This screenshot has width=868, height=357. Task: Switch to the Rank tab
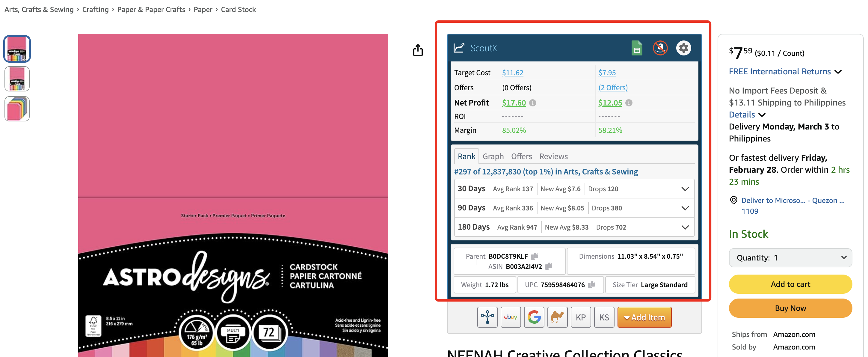(x=466, y=156)
